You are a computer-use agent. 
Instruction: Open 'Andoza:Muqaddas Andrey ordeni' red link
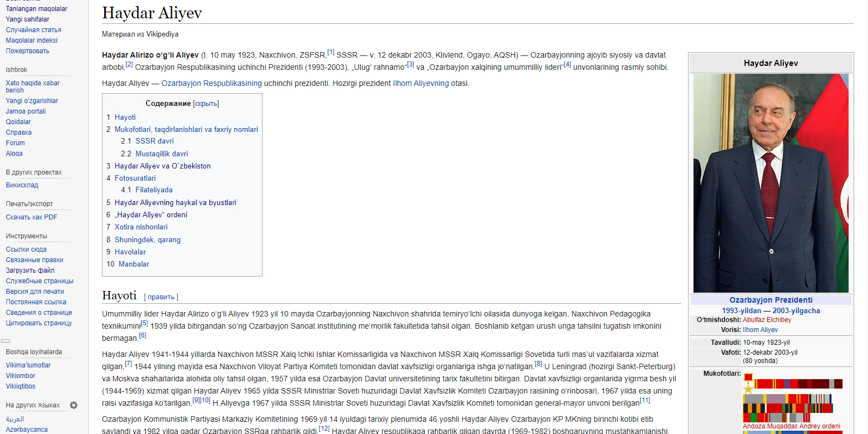pyautogui.click(x=791, y=426)
